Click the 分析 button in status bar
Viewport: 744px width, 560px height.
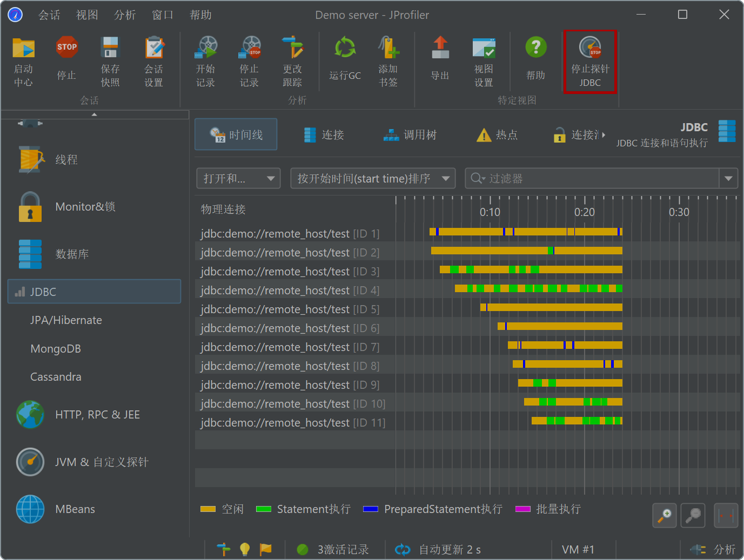pyautogui.click(x=713, y=550)
